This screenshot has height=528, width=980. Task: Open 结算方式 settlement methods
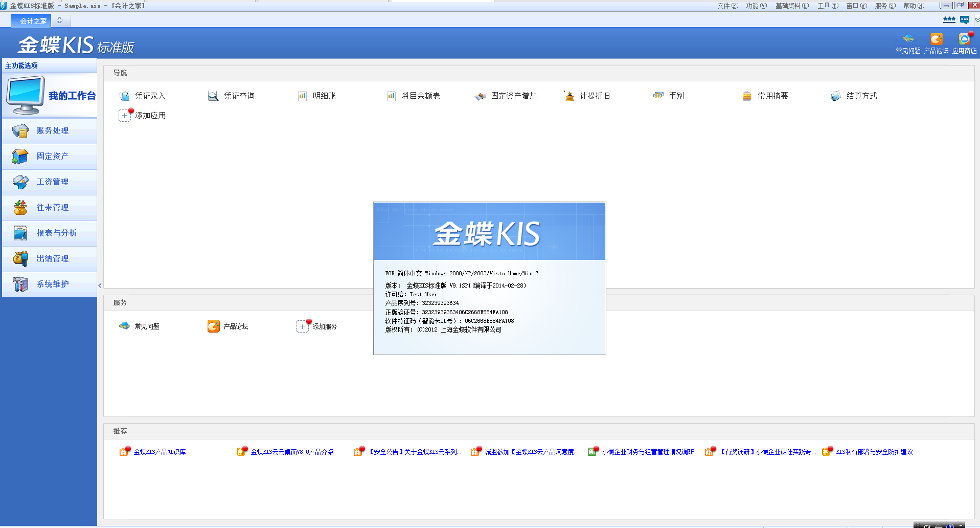(x=836, y=96)
